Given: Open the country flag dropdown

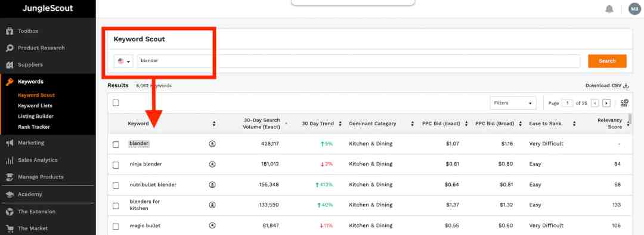Looking at the screenshot, I should tap(123, 61).
